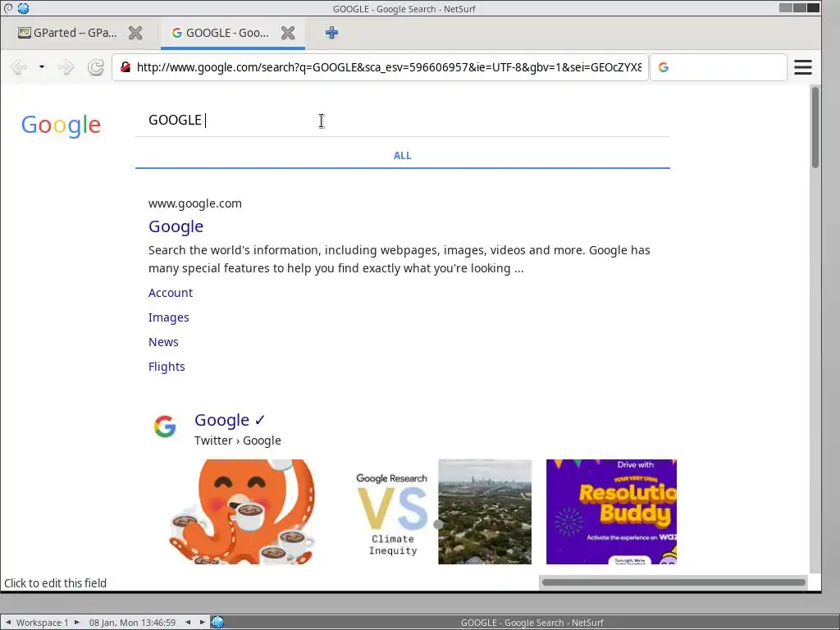Click the GOOGLE query search field
This screenshot has height=630, width=840.
click(402, 120)
